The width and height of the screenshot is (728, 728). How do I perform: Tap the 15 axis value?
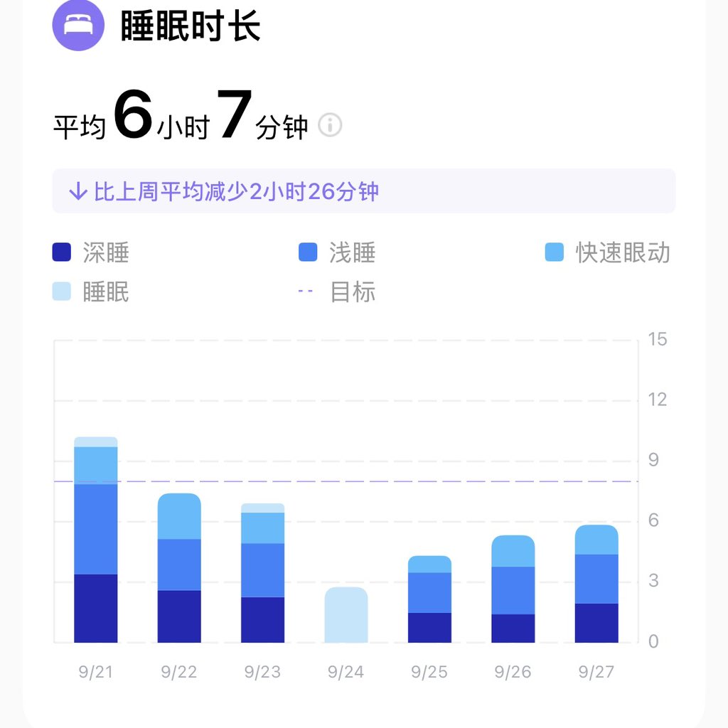pos(658,339)
